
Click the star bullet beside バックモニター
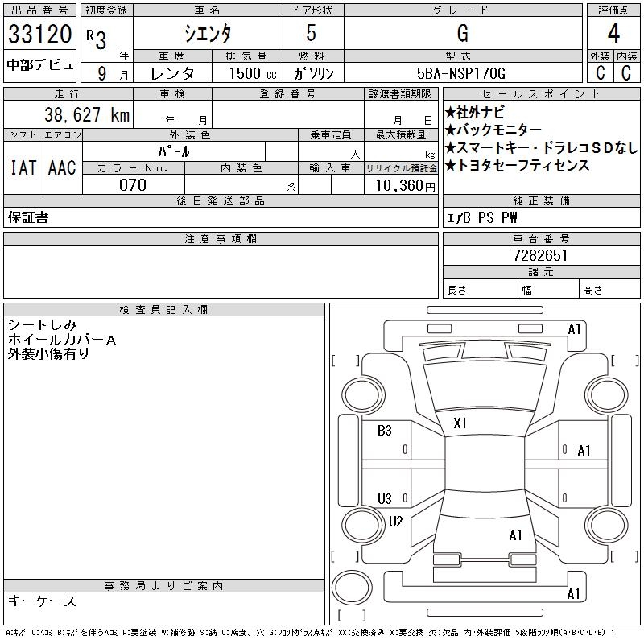[x=450, y=130]
